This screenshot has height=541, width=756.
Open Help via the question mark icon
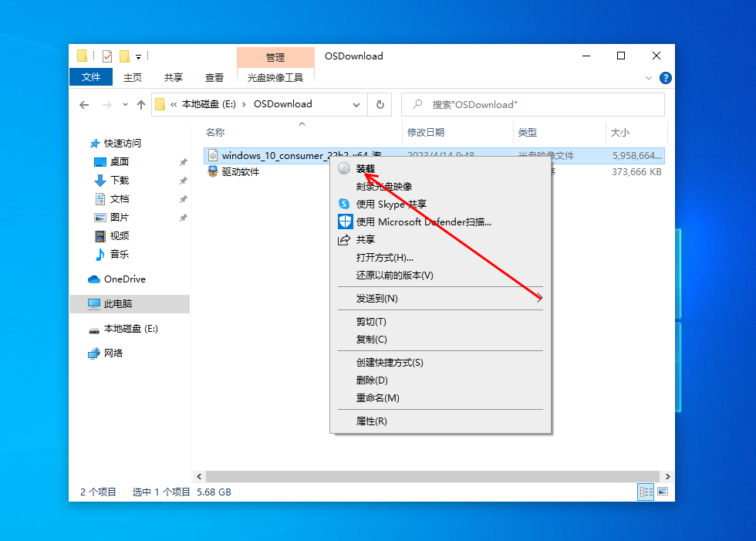point(665,77)
